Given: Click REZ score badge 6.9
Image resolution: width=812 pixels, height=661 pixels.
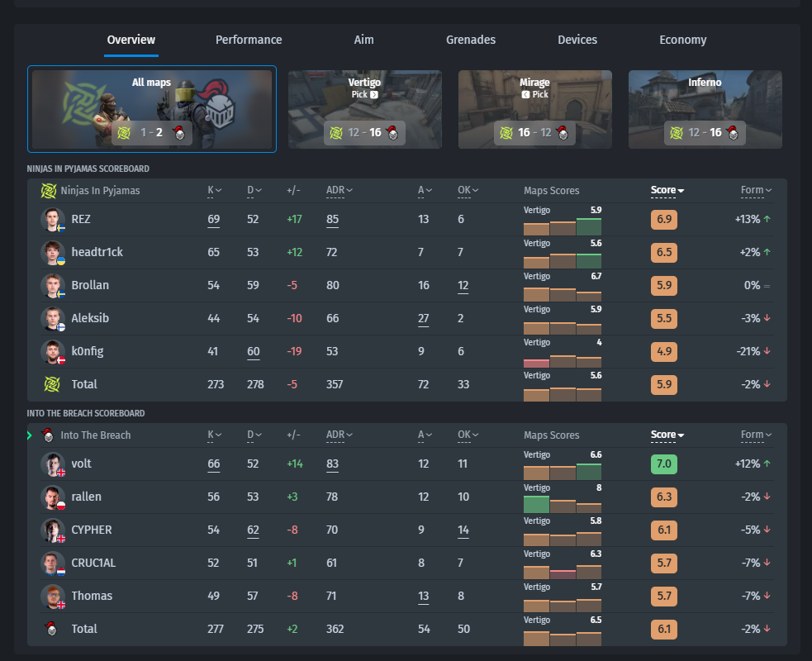Looking at the screenshot, I should point(664,219).
